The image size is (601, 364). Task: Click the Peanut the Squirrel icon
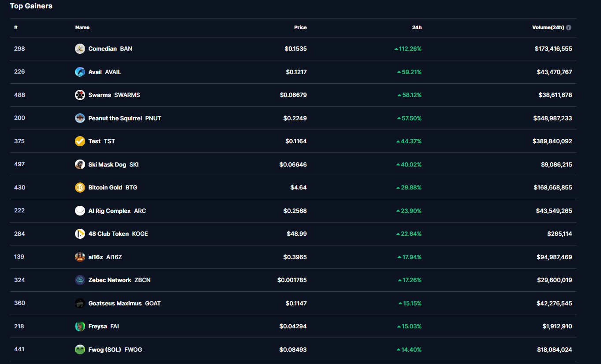pyautogui.click(x=80, y=118)
